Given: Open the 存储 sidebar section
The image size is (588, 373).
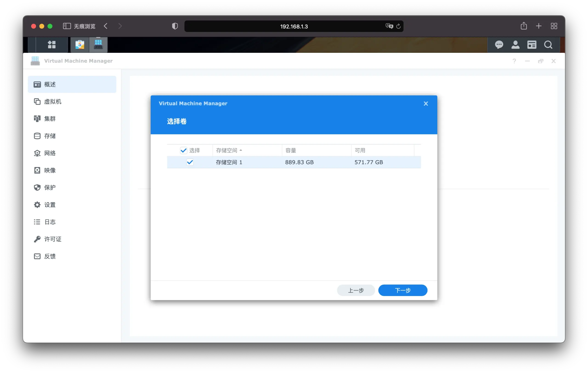Looking at the screenshot, I should [x=72, y=136].
